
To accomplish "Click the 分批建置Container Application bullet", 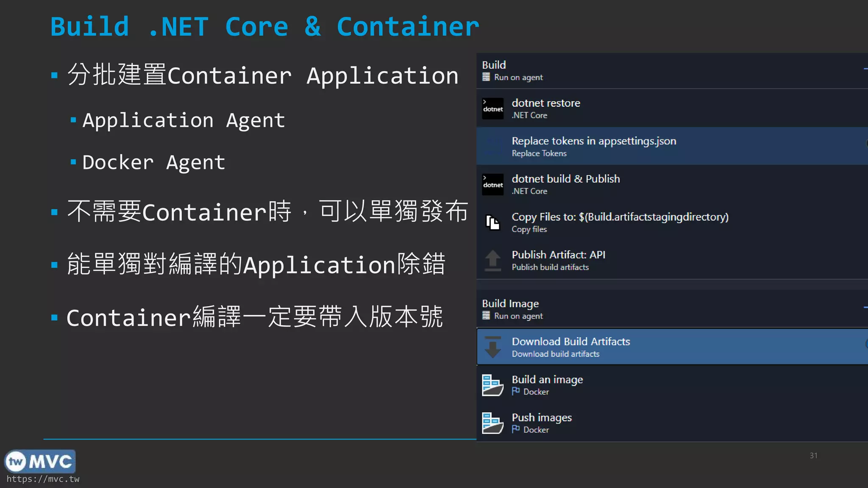I will [x=263, y=75].
